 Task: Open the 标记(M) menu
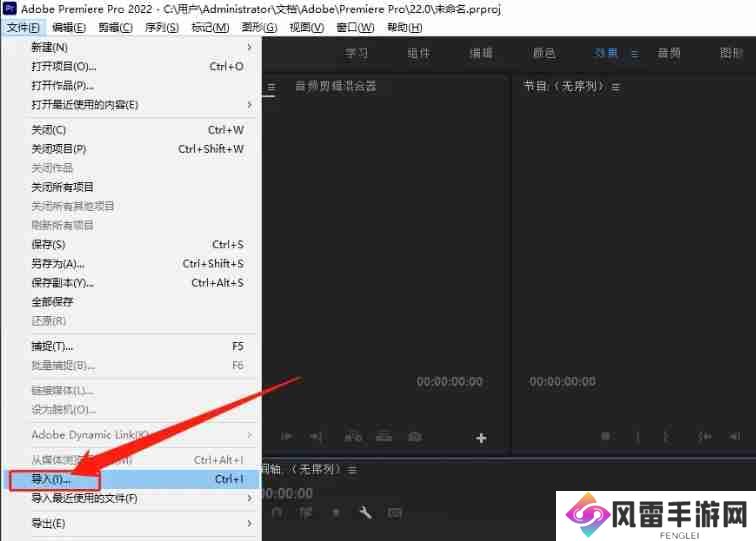210,27
